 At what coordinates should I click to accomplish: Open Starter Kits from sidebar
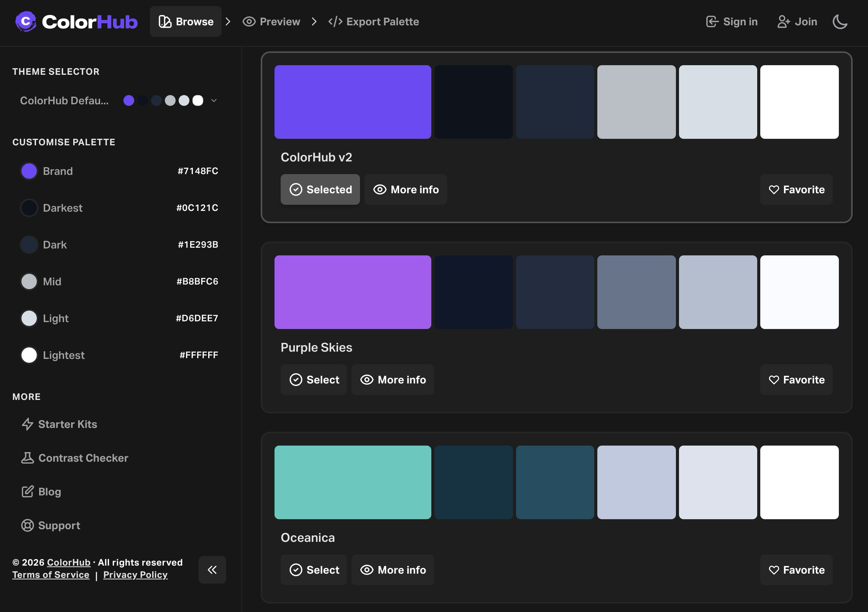59,424
